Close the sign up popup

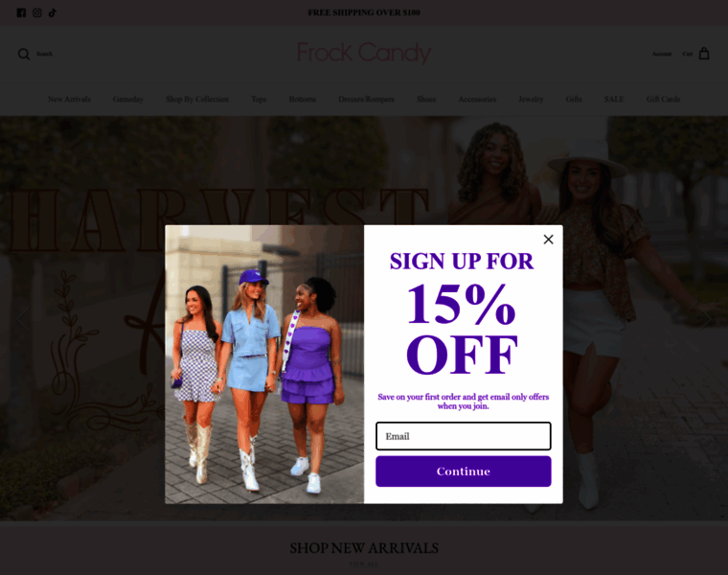(x=548, y=240)
